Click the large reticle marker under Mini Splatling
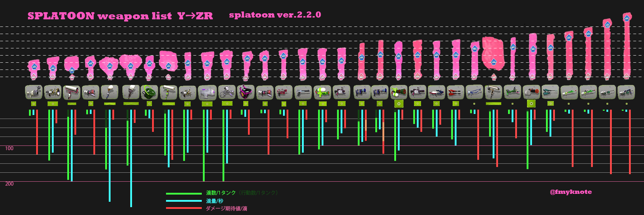 (x=399, y=104)
